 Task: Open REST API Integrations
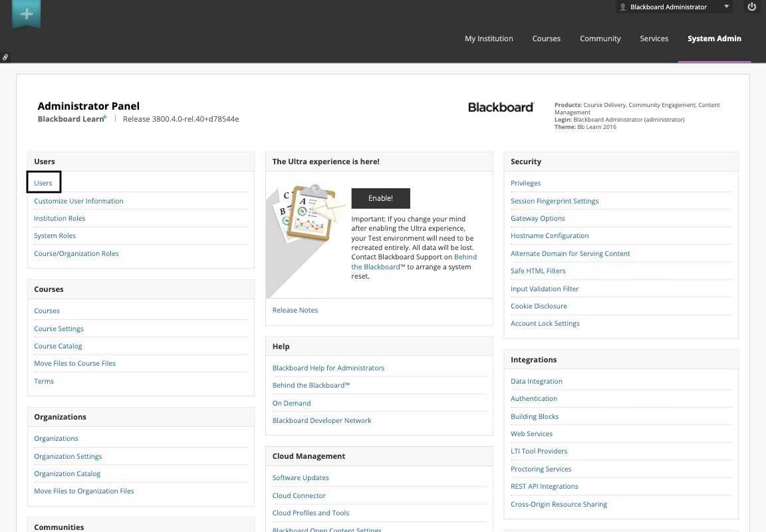(544, 486)
